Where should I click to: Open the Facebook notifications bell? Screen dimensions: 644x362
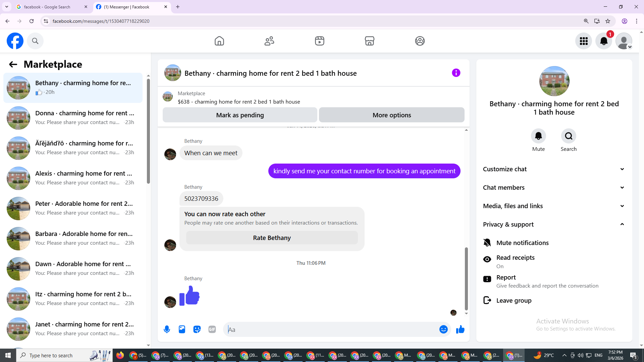(x=603, y=41)
